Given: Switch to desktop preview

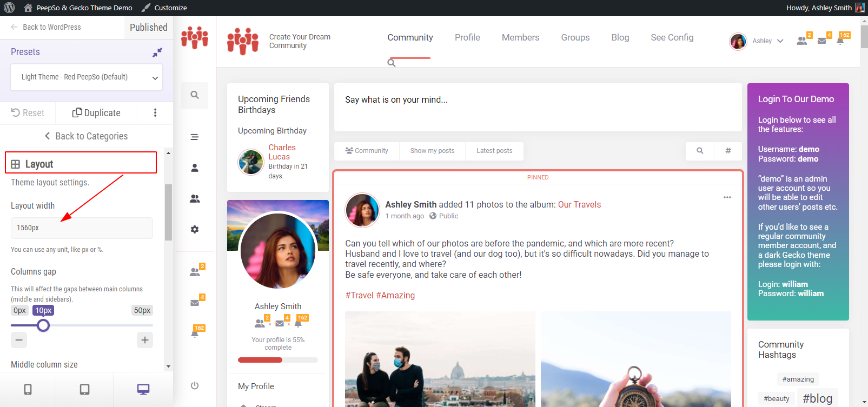Looking at the screenshot, I should click(x=143, y=389).
